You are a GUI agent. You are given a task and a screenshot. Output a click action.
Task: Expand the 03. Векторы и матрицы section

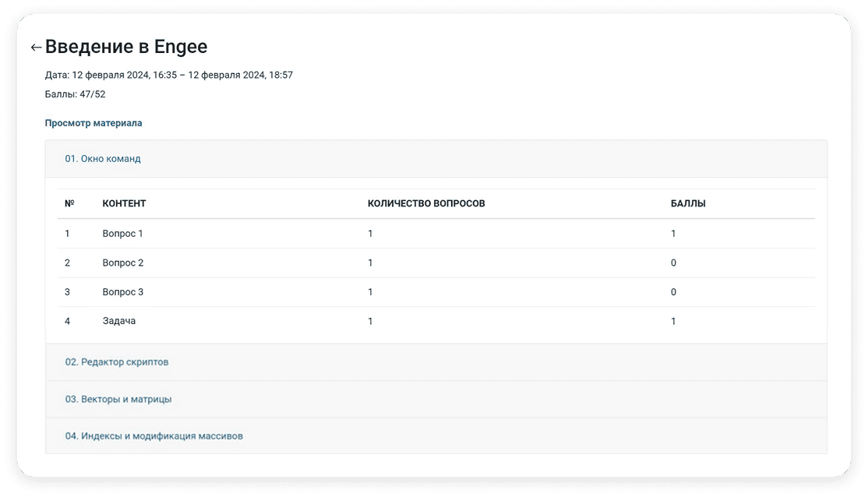(118, 399)
